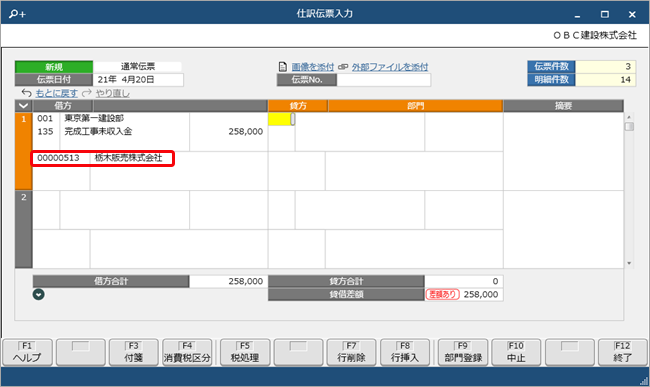Click row 1 摘要 cell
650x387 pixels.
563,151
